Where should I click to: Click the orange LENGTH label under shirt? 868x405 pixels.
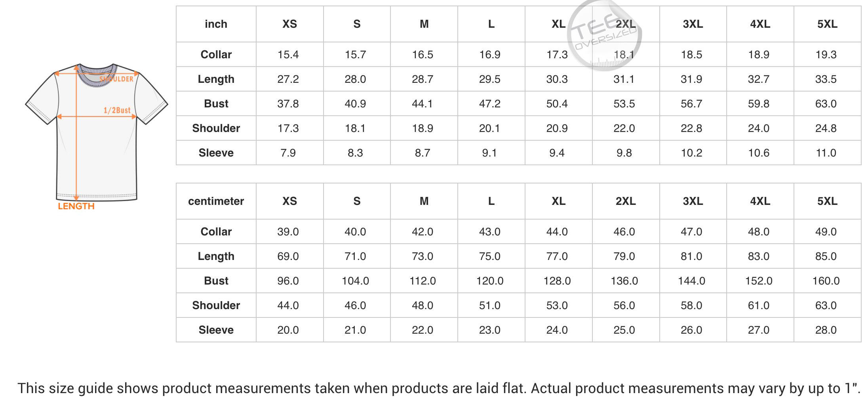(76, 206)
